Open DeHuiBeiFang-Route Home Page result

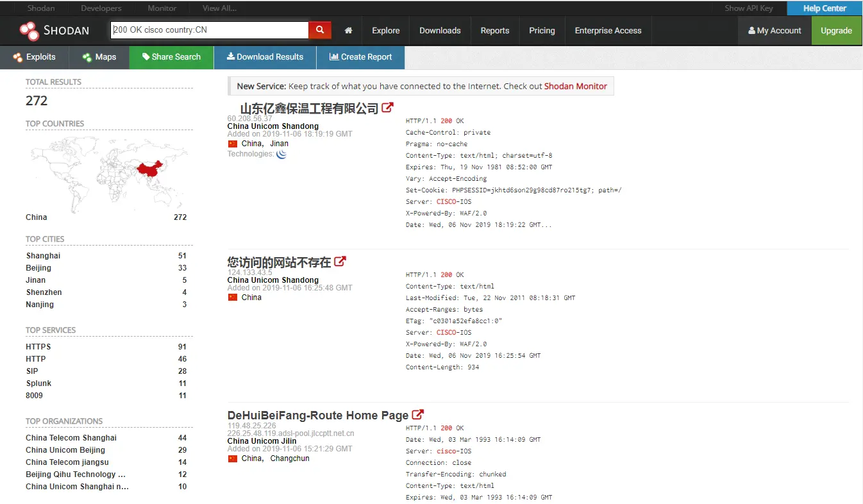(x=318, y=415)
